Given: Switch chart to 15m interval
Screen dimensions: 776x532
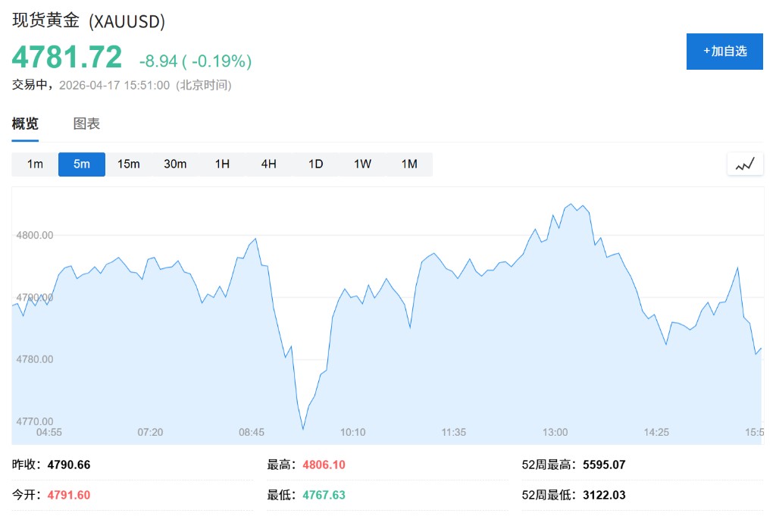Looking at the screenshot, I should click(129, 164).
